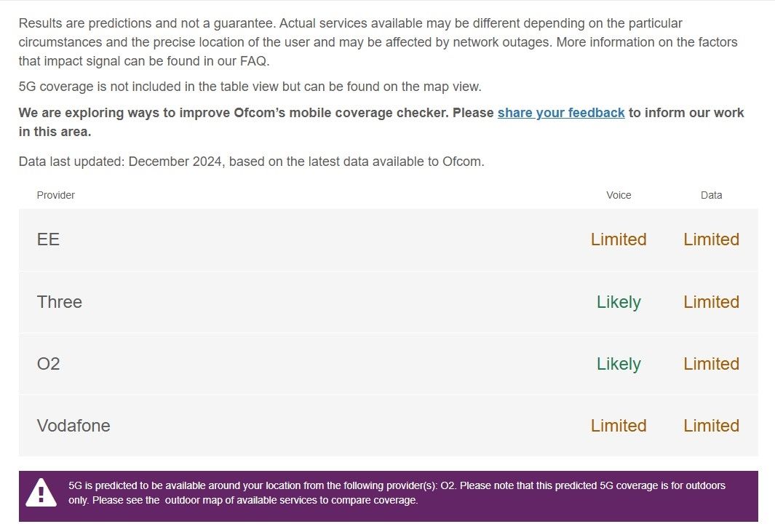
Task: Select the EE provider row
Action: (x=388, y=239)
